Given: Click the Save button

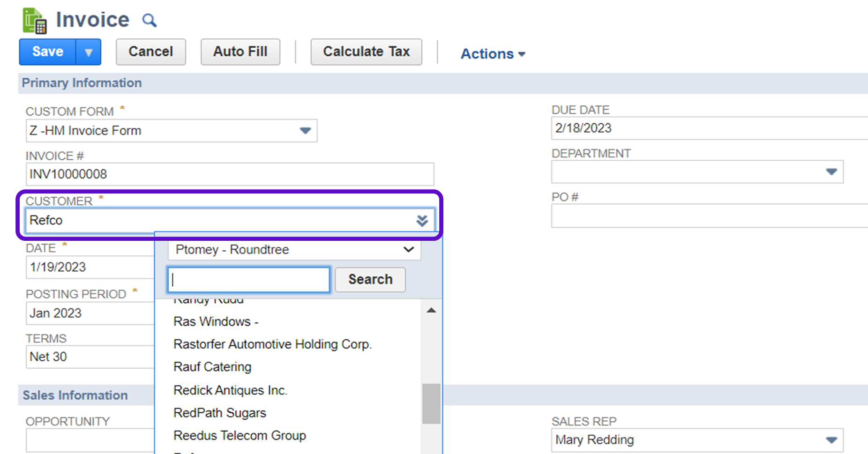Looking at the screenshot, I should (x=47, y=52).
